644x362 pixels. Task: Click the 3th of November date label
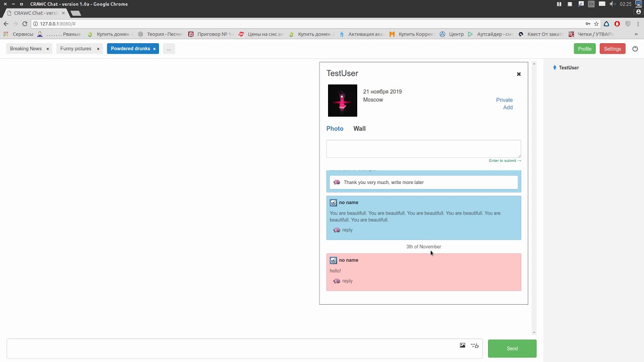click(x=424, y=247)
